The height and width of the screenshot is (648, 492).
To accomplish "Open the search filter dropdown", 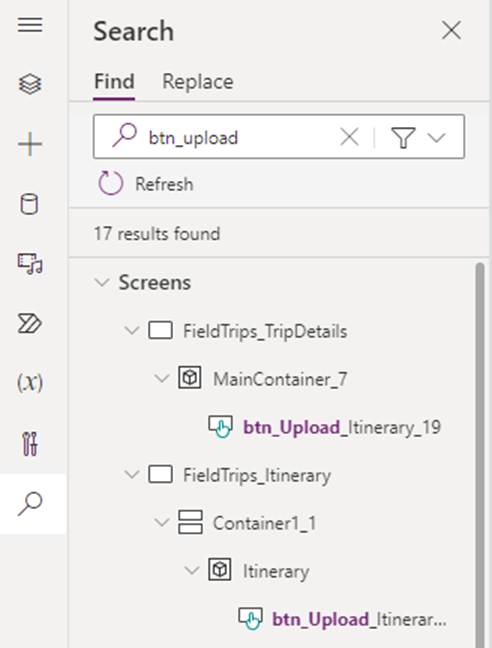I will [418, 137].
